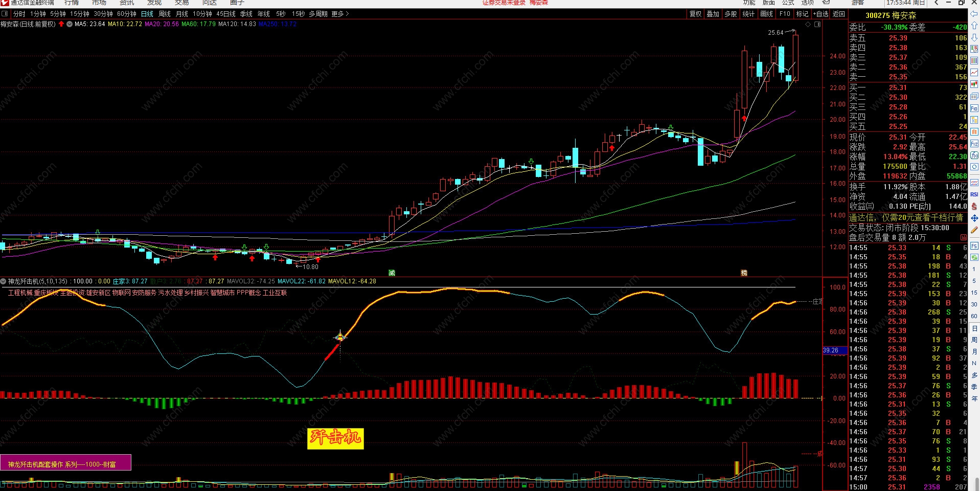Open the 叠加 overlay dropdown

(713, 14)
